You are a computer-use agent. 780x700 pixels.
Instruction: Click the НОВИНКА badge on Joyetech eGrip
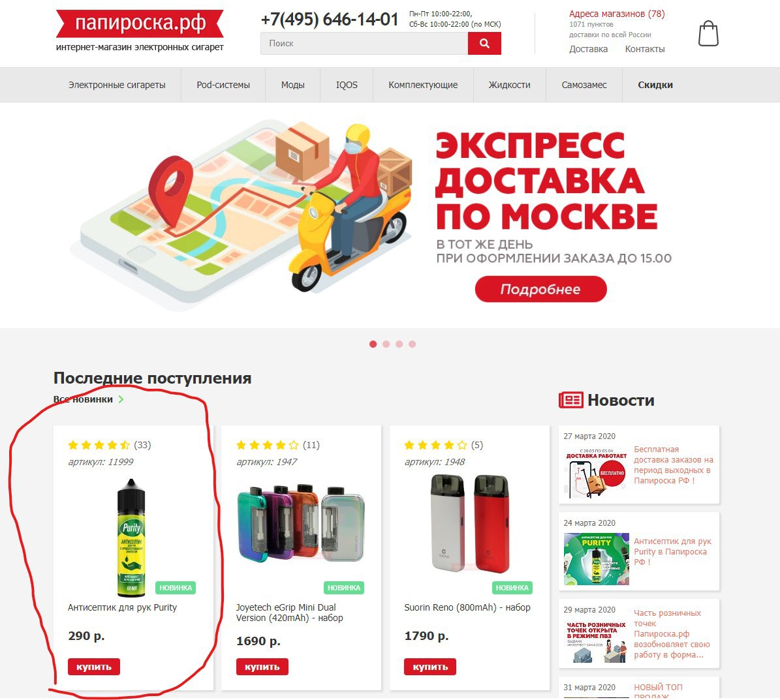[x=344, y=588]
